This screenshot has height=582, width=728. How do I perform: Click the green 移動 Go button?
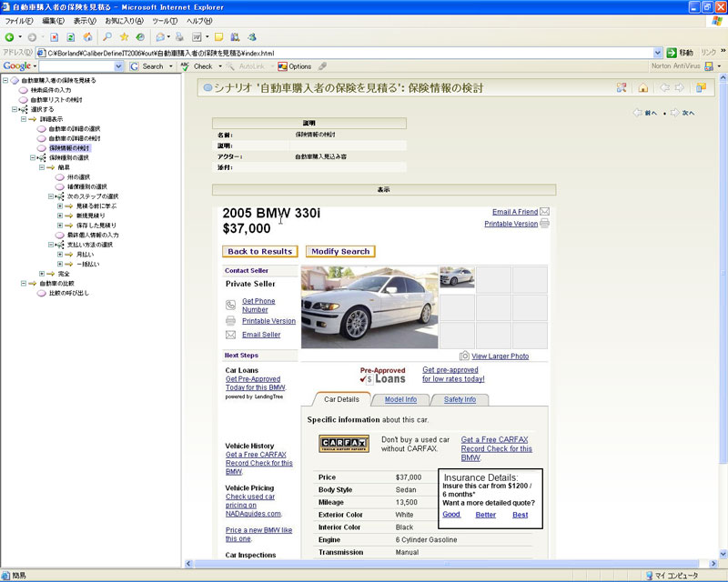tap(680, 53)
